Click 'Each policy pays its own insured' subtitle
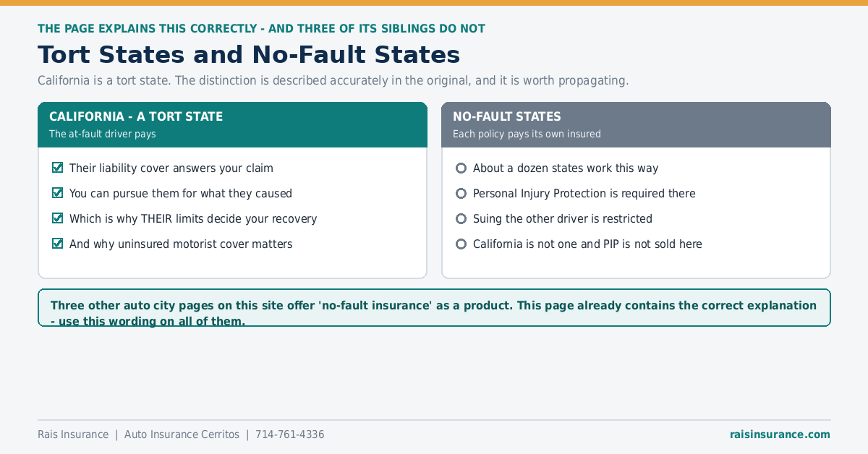Image resolution: width=868 pixels, height=454 pixels. coord(527,134)
